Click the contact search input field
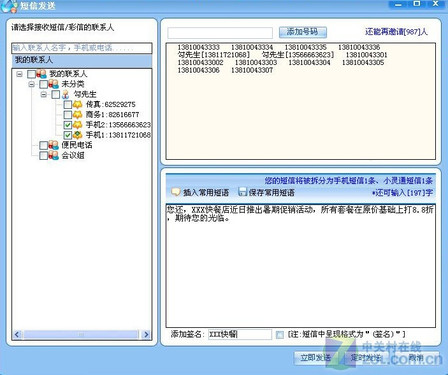Viewport: 448px width, 375px height. (x=82, y=48)
